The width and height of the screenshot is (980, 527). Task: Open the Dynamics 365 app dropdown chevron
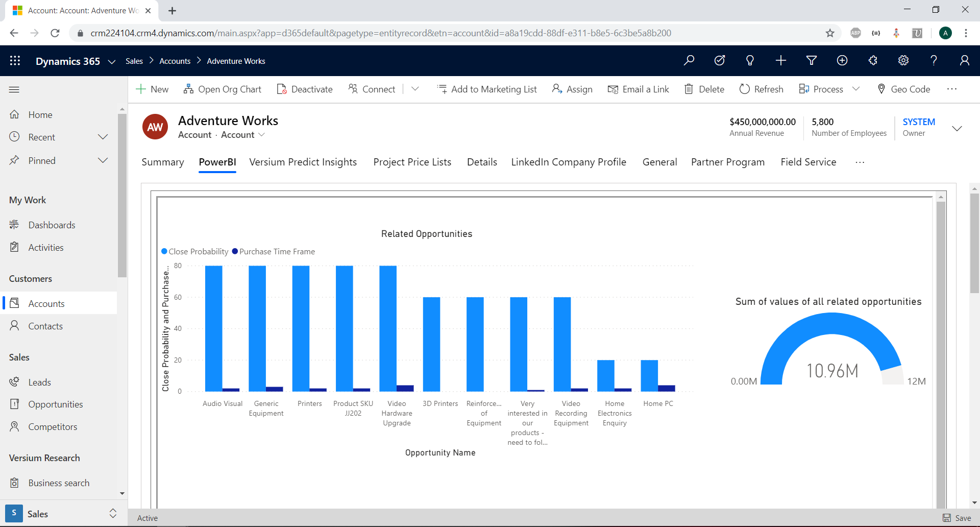(112, 62)
